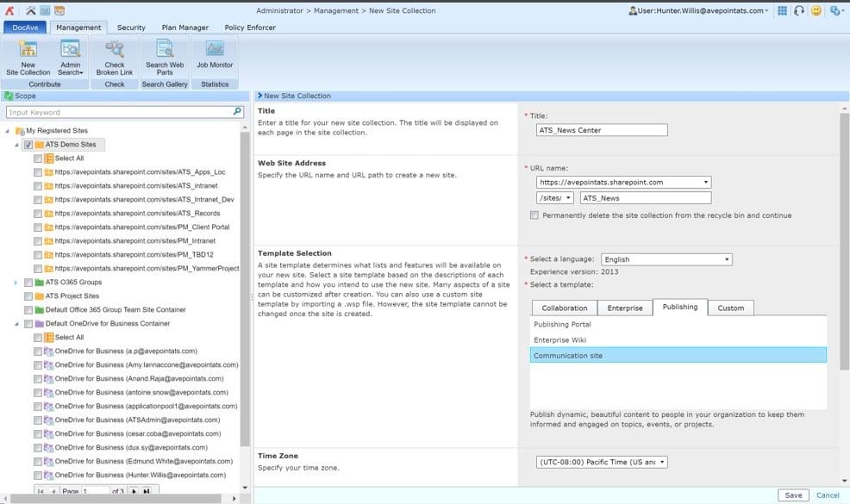The image size is (850, 504).
Task: Open the Custom template tab
Action: click(x=731, y=308)
